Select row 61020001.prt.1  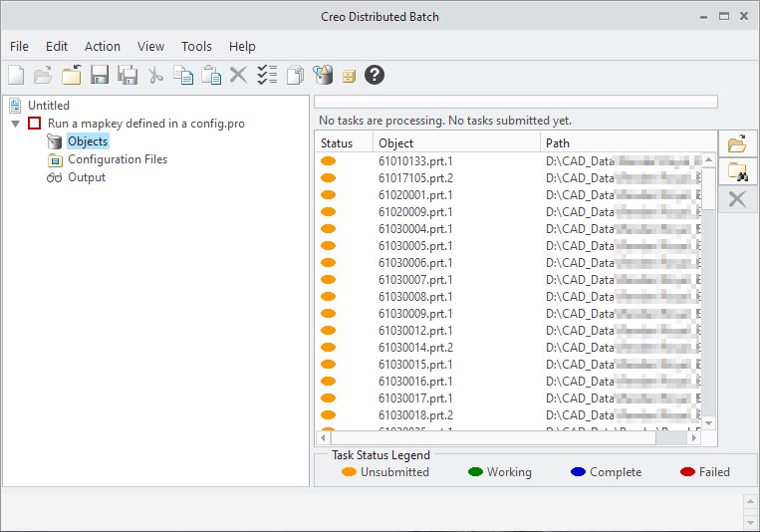pos(508,195)
